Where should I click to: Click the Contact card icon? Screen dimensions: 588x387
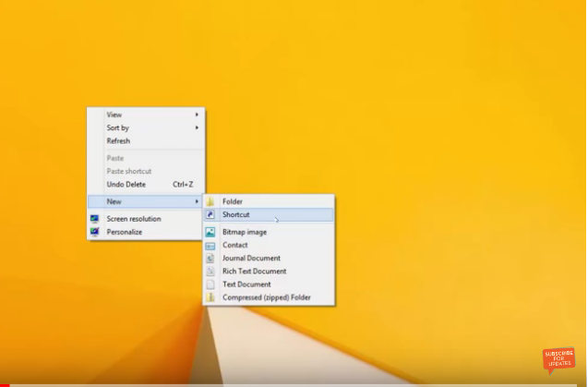(210, 245)
